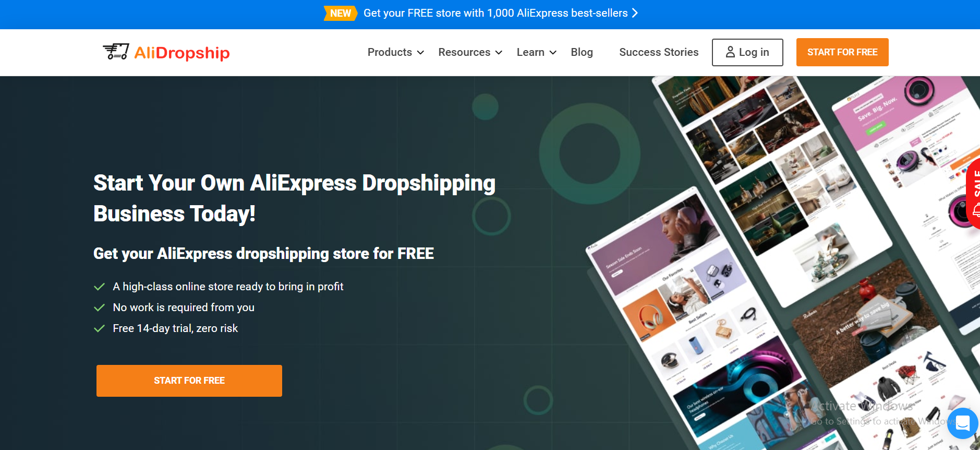The image size is (980, 450).
Task: Click START FOR FREE in the header
Action: pyautogui.click(x=842, y=52)
